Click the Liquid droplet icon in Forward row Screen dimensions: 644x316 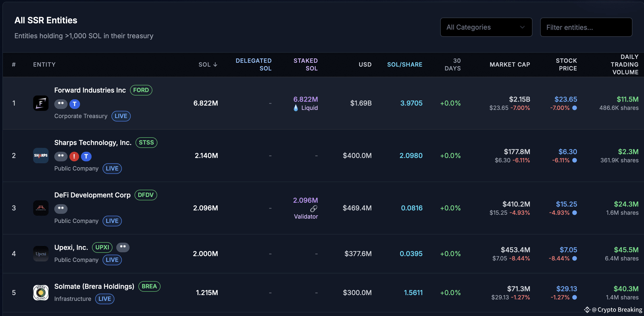296,108
